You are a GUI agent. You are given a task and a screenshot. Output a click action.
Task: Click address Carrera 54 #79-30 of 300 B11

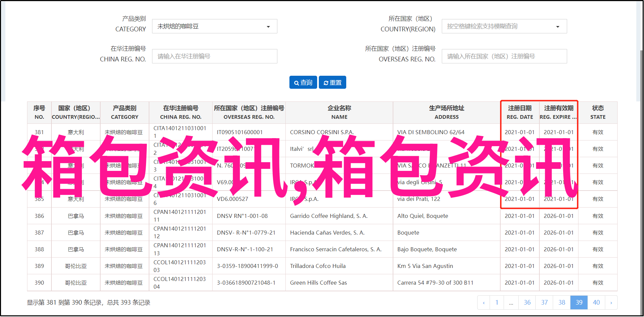point(435,283)
